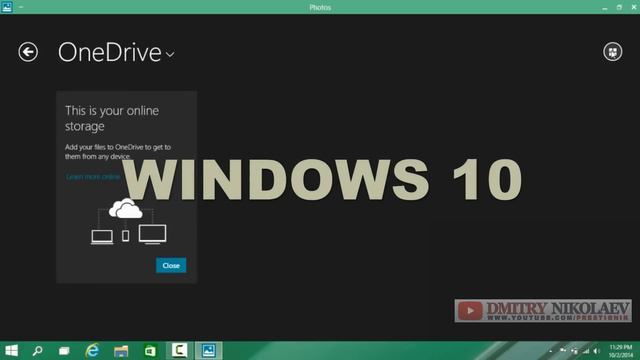
Task: Open Task View from the taskbar
Action: [64, 351]
